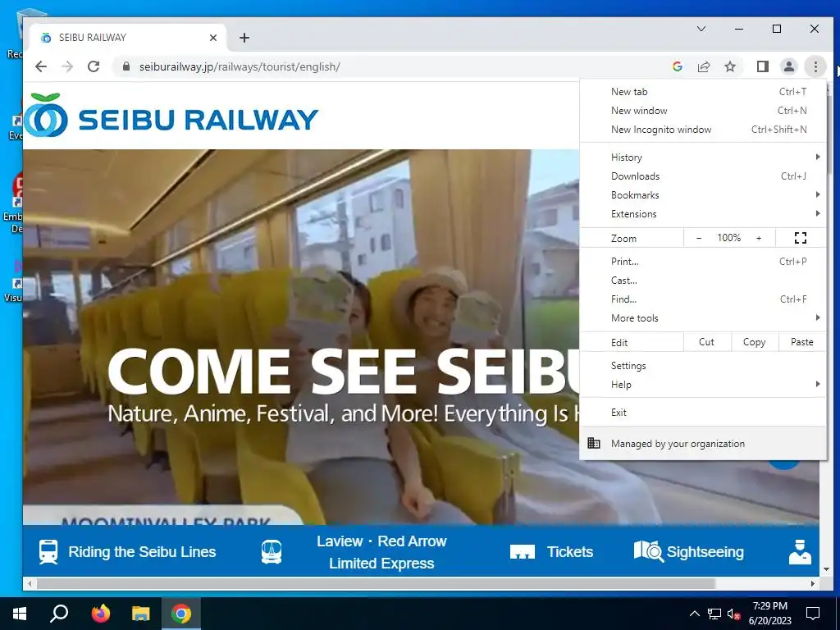Click the three-dot Chrome menu button
The width and height of the screenshot is (840, 630).
pos(815,66)
